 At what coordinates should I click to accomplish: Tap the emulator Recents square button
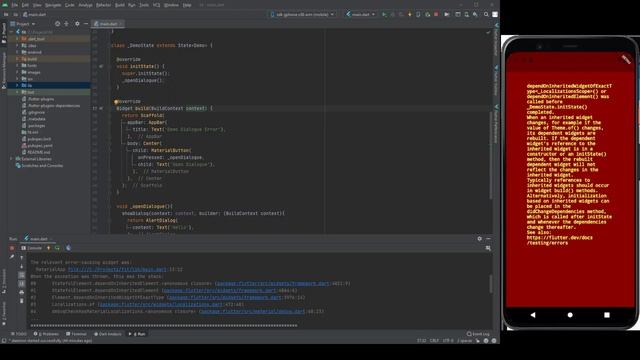click(607, 315)
